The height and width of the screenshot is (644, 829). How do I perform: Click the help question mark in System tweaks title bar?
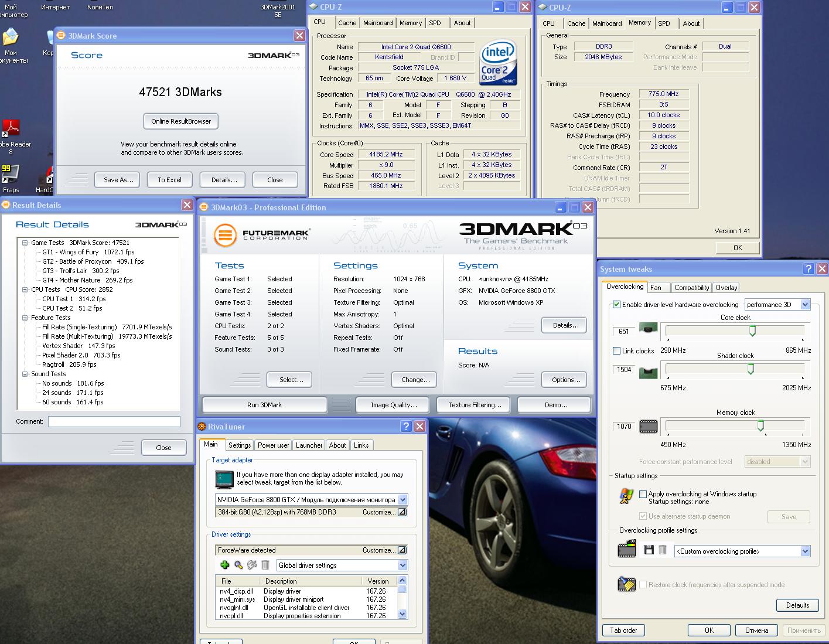click(x=808, y=269)
